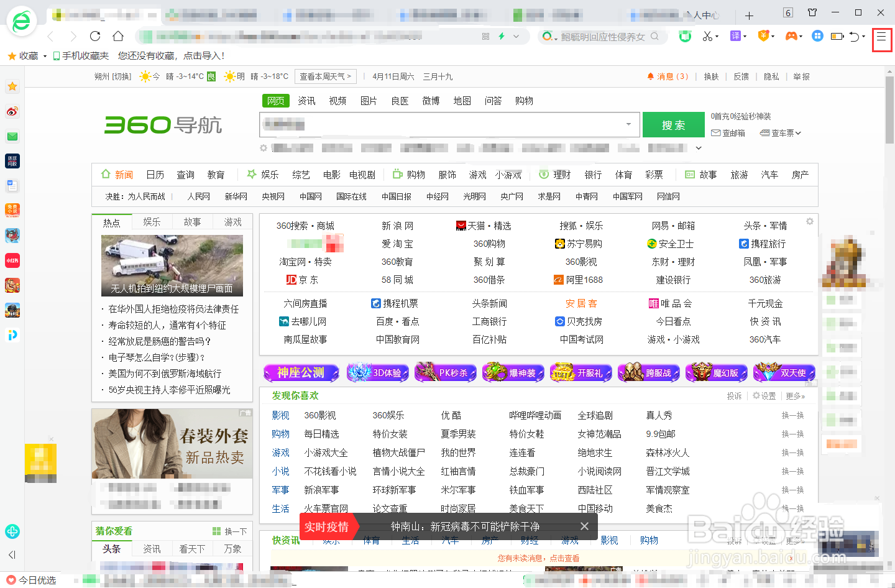Image resolution: width=895 pixels, height=588 pixels.
Task: Open 携程旅行 link
Action: [763, 244]
